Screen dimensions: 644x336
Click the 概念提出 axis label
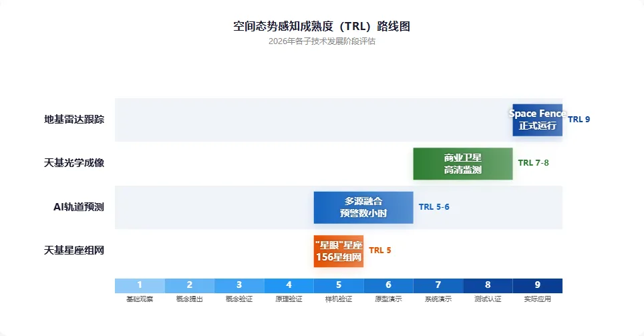pyautogui.click(x=189, y=299)
